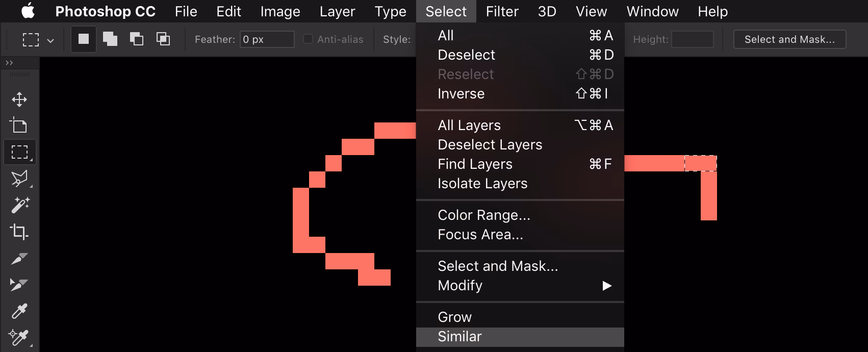Open the Edit menu
Screen dimensions: 868x352
point(228,11)
